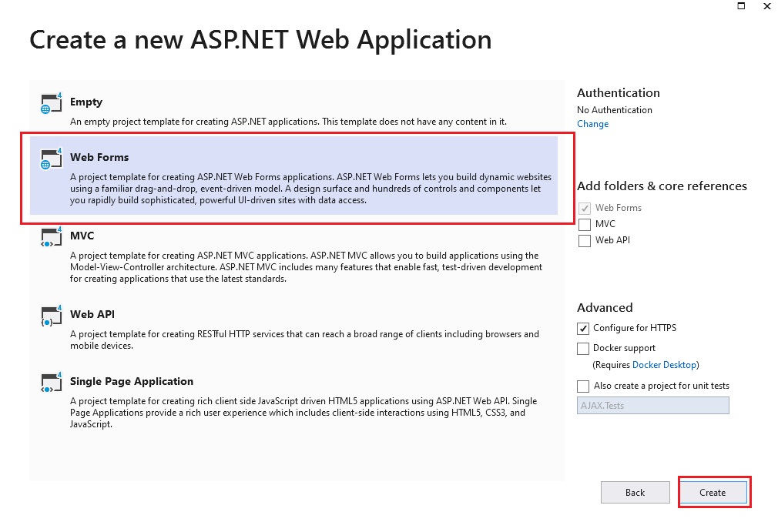
Task: Select the Empty project template title
Action: 86,102
